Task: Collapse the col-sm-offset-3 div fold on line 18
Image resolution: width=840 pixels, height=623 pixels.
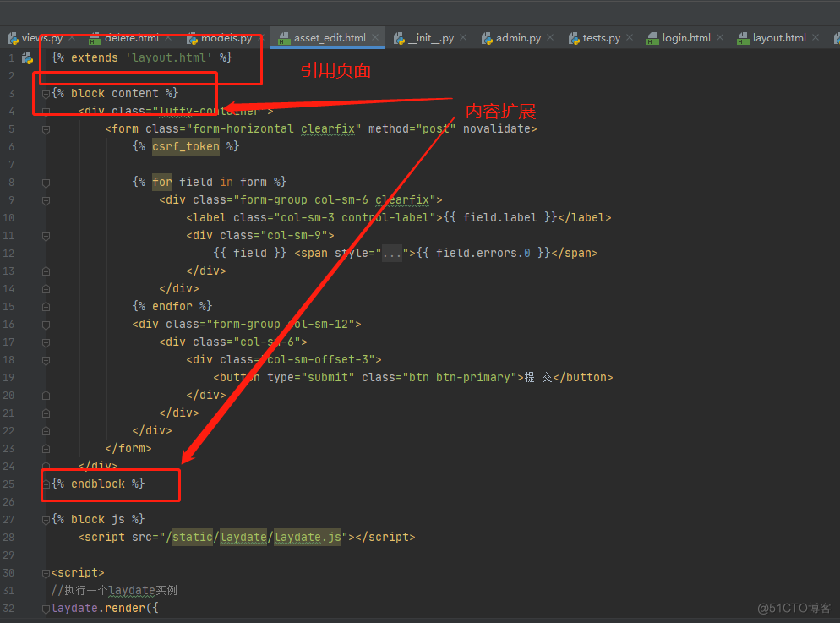Action: pyautogui.click(x=46, y=360)
